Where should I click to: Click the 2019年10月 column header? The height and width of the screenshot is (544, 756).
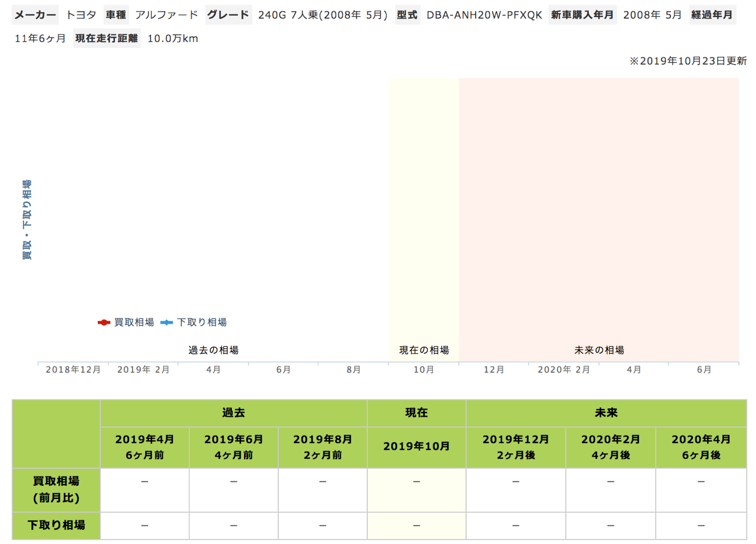pos(416,447)
